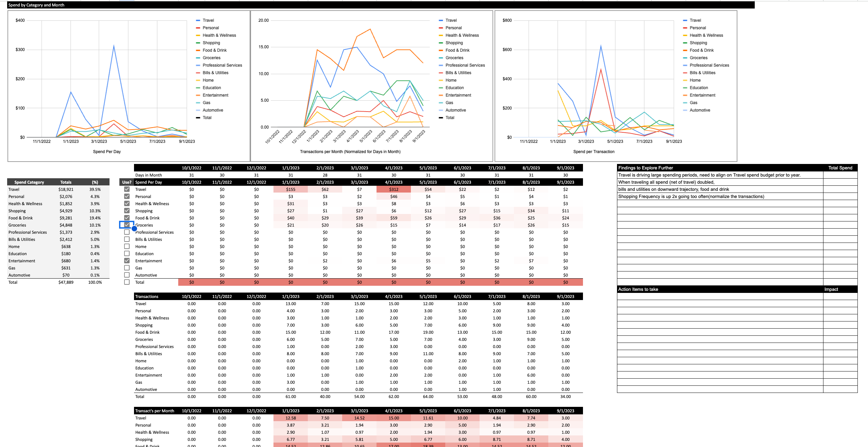Uncheck the Food & Drink Use? checkbox
Image resolution: width=868 pixels, height=447 pixels.
127,218
